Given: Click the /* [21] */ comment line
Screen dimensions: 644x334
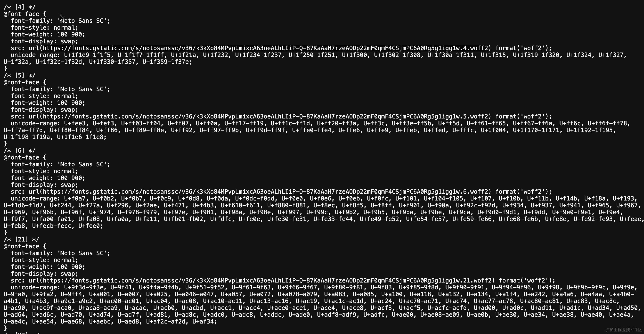Looking at the screenshot, I should [21, 239].
